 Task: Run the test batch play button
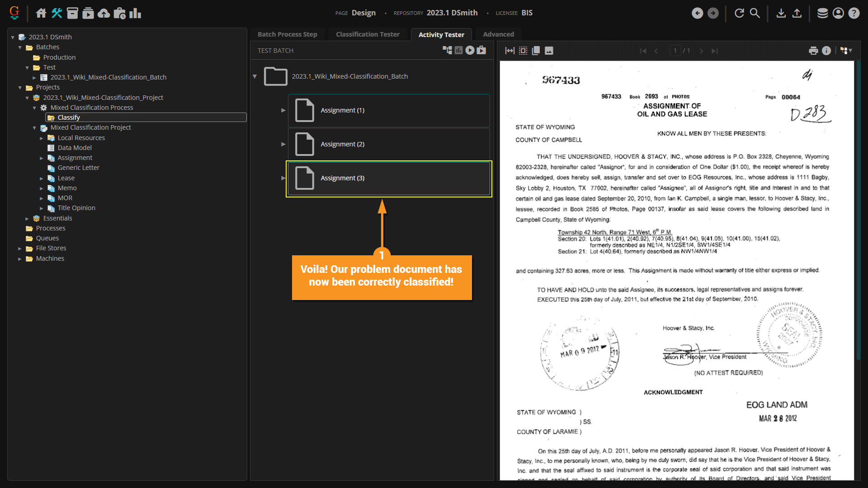(x=470, y=51)
